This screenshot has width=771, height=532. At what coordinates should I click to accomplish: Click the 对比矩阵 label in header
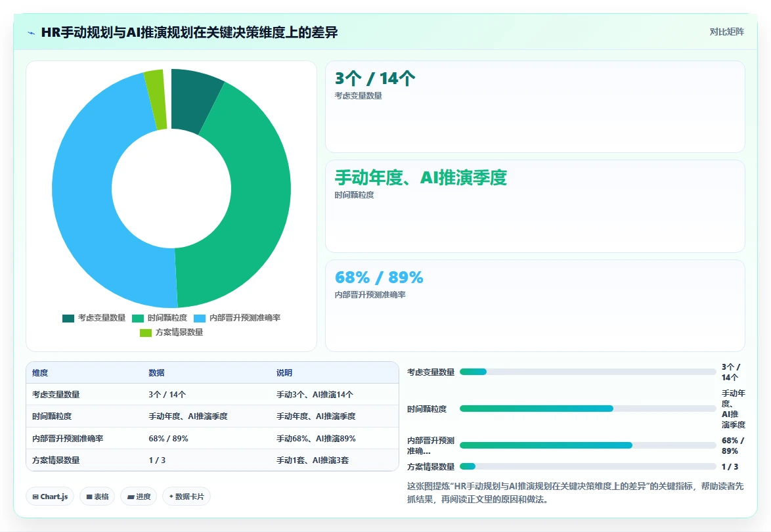726,32
